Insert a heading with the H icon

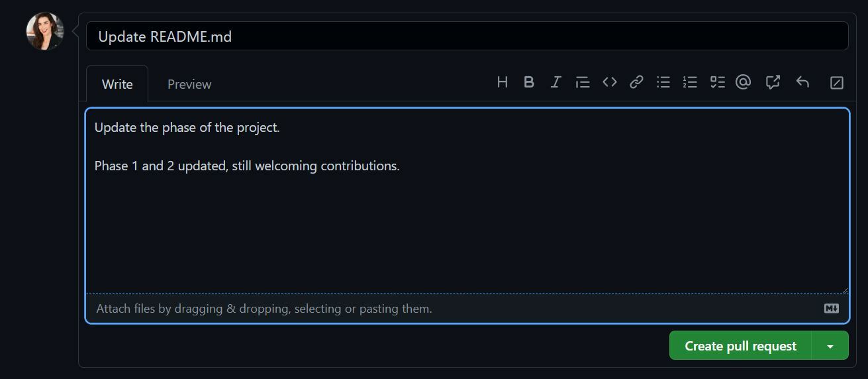(503, 82)
